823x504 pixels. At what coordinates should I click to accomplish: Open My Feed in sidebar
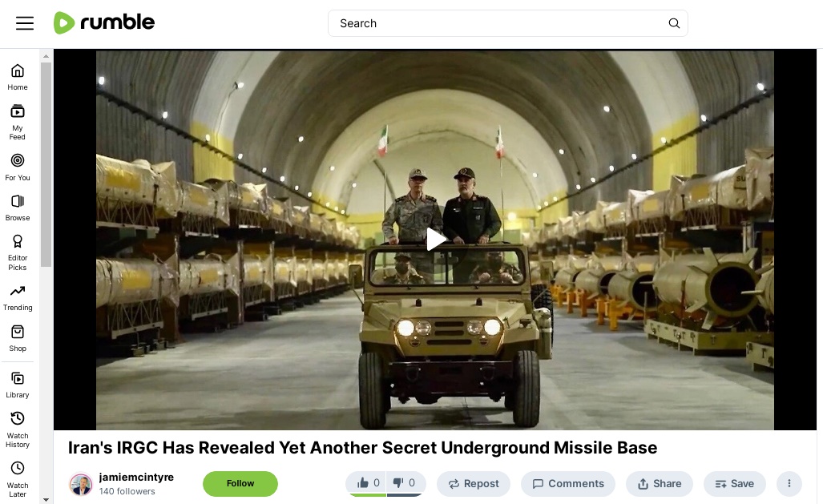point(18,123)
